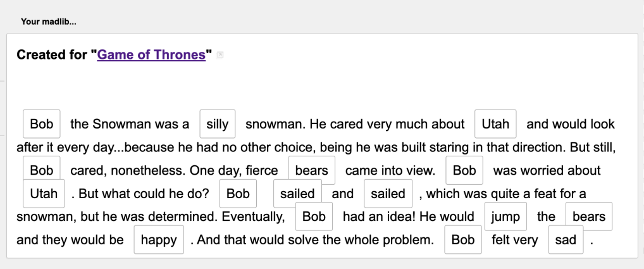Click the 'Your madlib...' heading

click(49, 22)
